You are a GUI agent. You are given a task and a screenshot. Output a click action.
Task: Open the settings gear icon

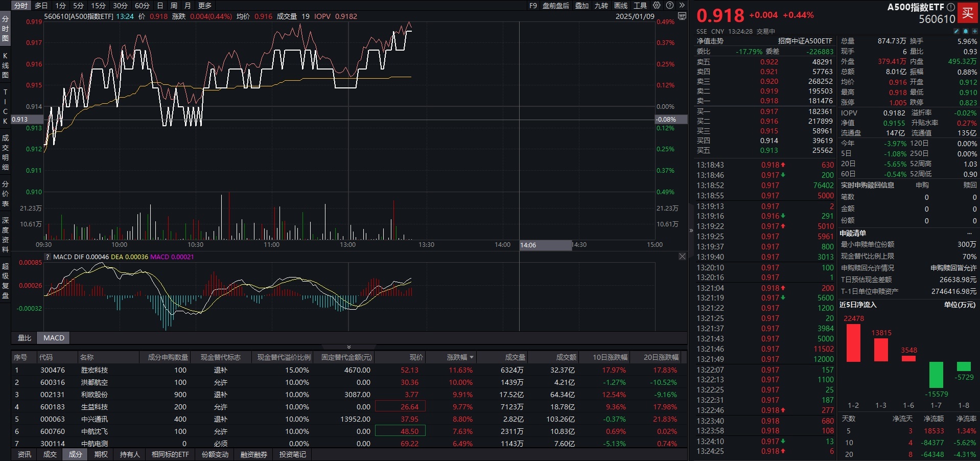(x=657, y=6)
